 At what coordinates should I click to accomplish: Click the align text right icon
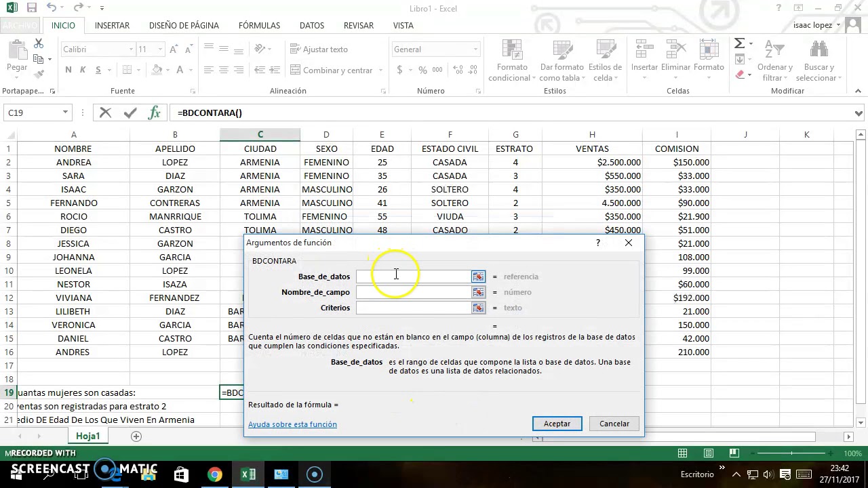(239, 70)
